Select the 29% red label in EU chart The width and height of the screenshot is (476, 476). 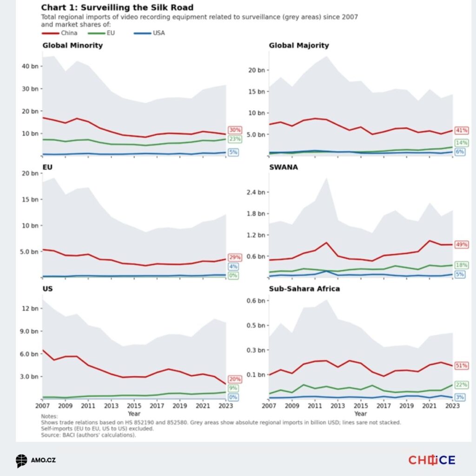click(235, 257)
